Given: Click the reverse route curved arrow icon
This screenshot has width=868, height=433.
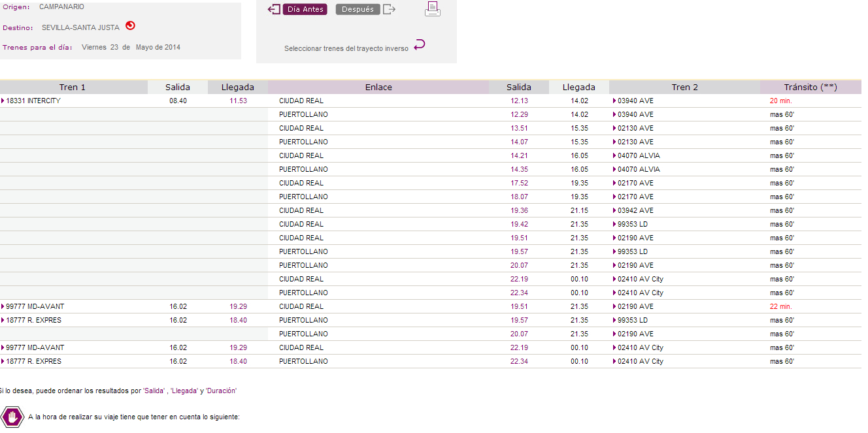Looking at the screenshot, I should point(420,45).
